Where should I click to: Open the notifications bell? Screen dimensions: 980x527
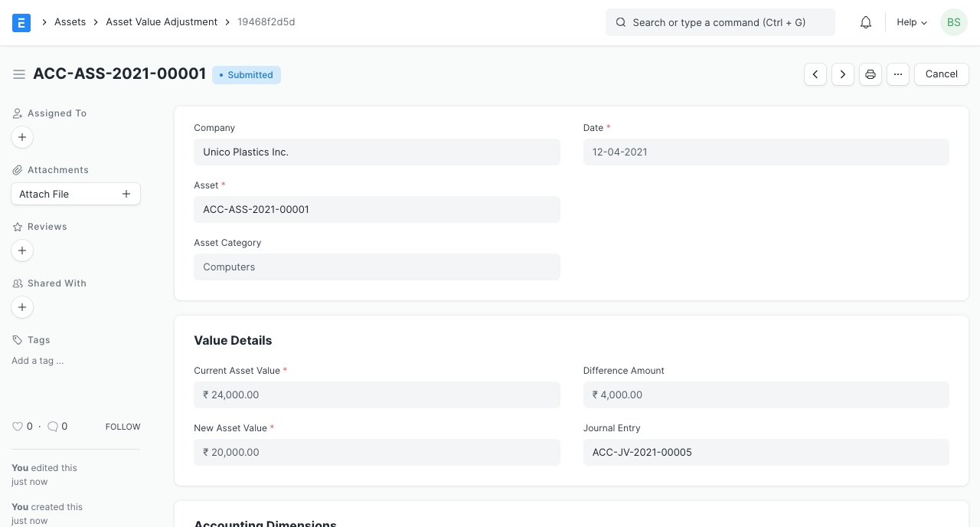click(866, 22)
